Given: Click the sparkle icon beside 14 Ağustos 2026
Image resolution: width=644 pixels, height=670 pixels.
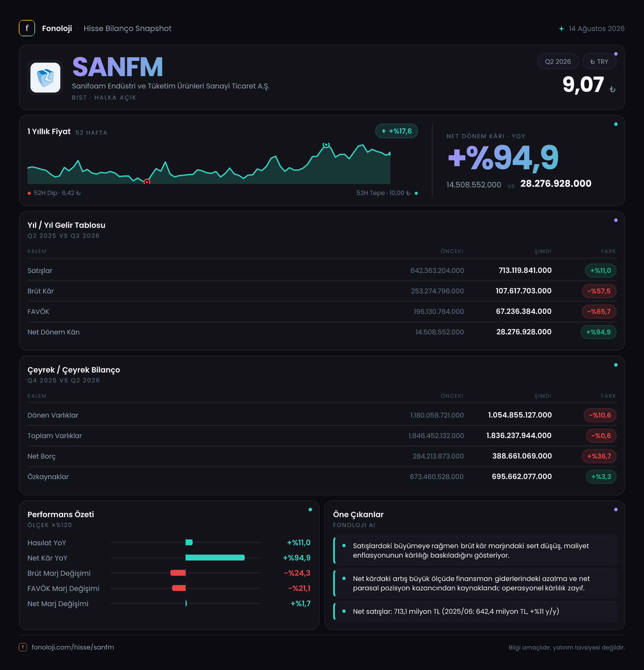Looking at the screenshot, I should [561, 29].
